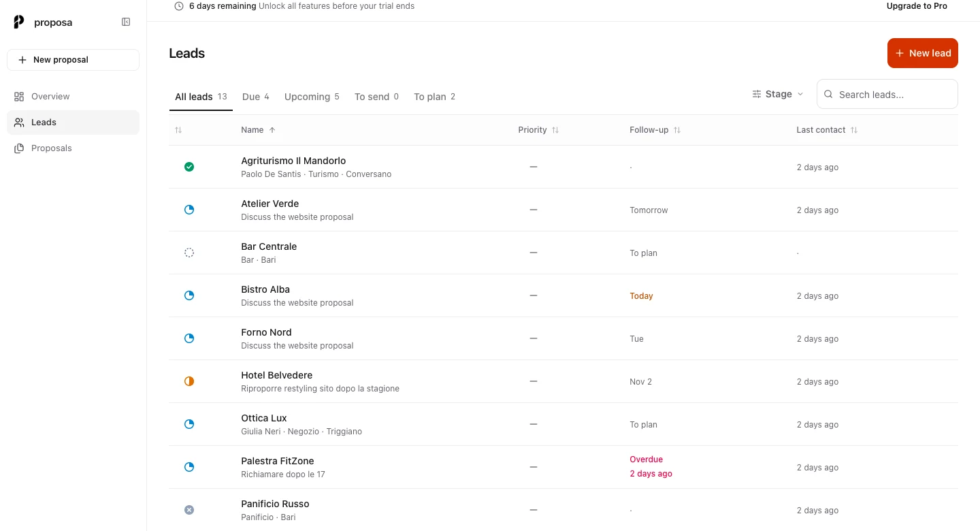This screenshot has height=531, width=980.
Task: Open the Panificio Russo lead
Action: pyautogui.click(x=563, y=510)
